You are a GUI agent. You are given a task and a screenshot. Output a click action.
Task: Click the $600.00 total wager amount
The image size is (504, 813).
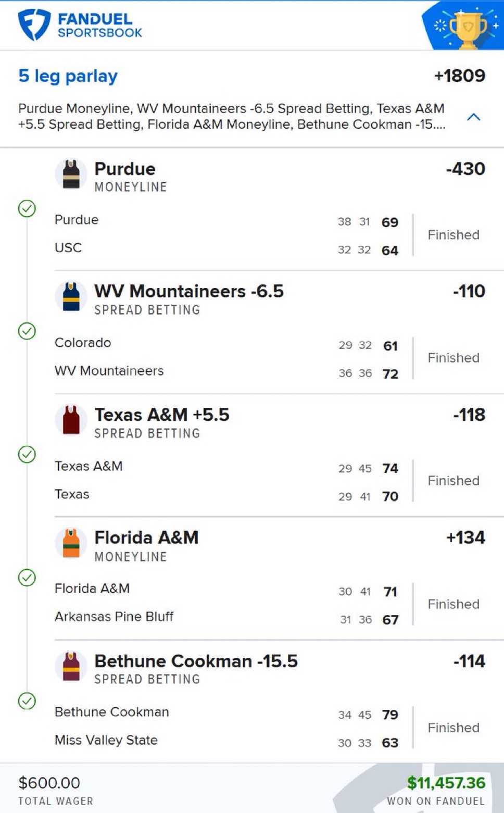coord(49,783)
